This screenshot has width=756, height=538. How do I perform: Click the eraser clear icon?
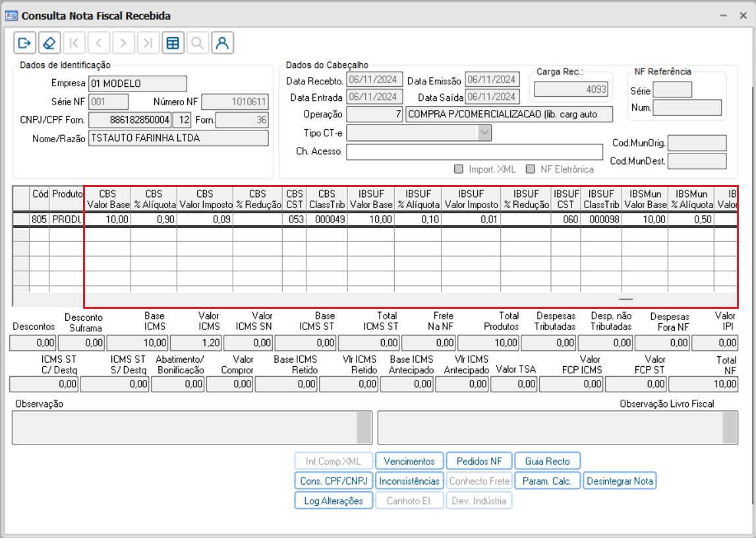click(x=49, y=43)
